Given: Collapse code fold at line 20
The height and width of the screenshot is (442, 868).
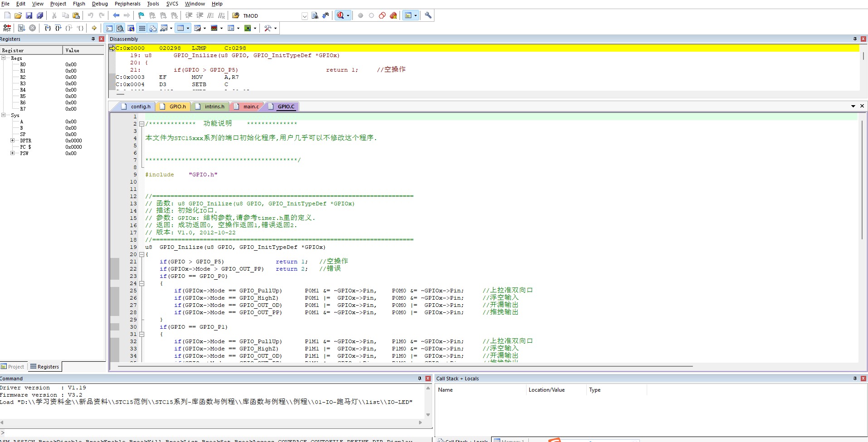Looking at the screenshot, I should 141,254.
